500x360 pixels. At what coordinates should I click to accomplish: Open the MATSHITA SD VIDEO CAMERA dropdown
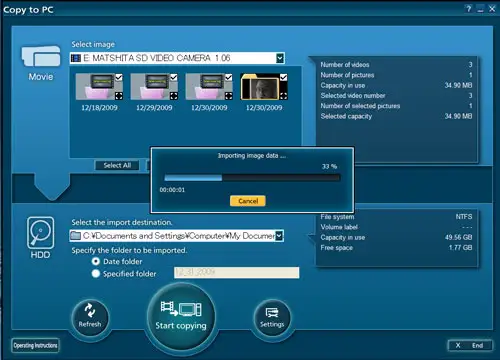[280, 58]
